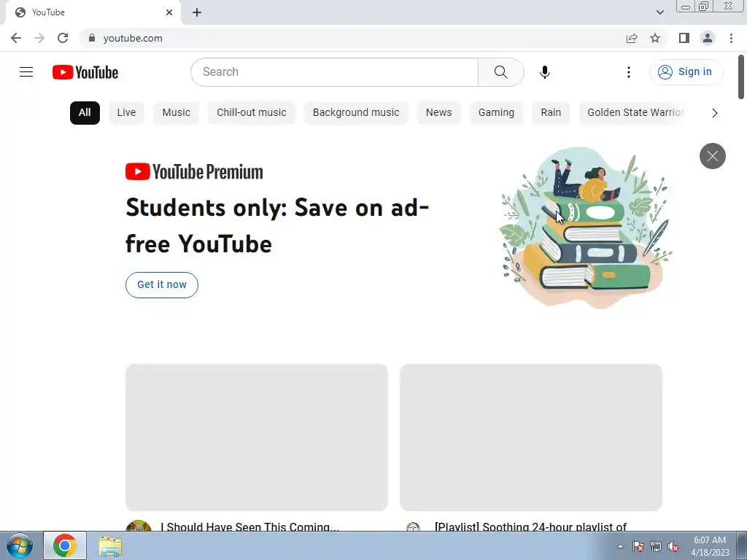Click the magnifier search button
Viewport: 747px width, 560px height.
tap(500, 72)
